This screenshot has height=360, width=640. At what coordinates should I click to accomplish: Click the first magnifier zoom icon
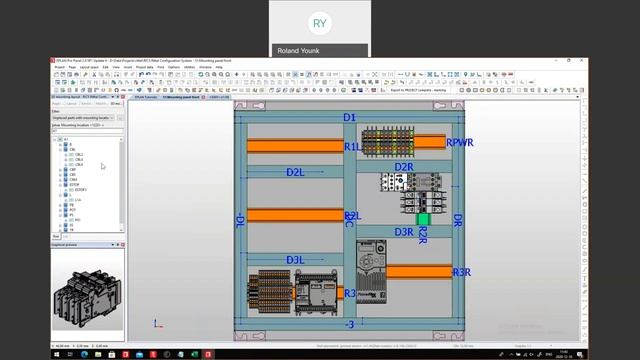click(207, 75)
